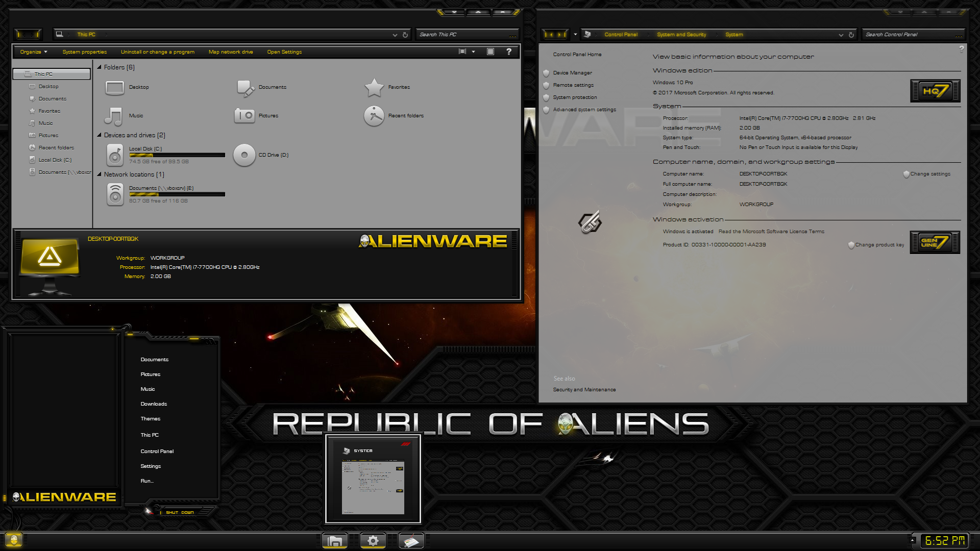Open the Pictures folder icon
Viewport: 980px width, 551px height.
tap(244, 116)
